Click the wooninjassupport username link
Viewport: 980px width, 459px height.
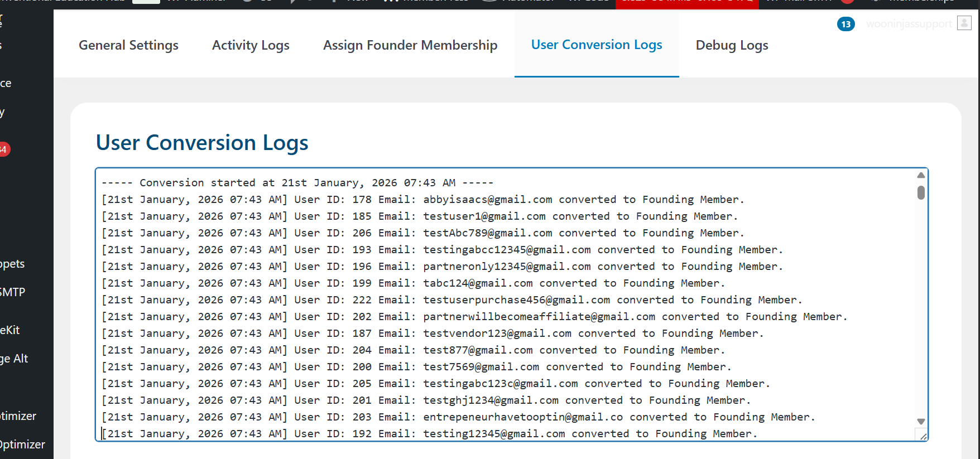pos(909,24)
